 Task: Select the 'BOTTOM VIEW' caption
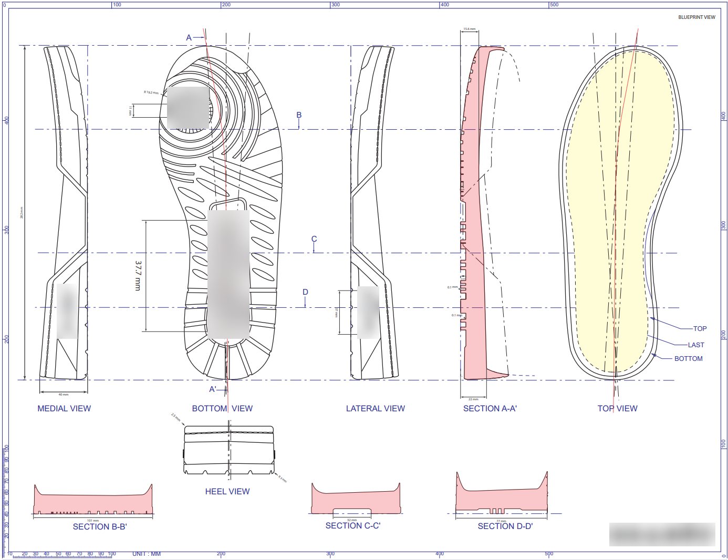point(222,409)
